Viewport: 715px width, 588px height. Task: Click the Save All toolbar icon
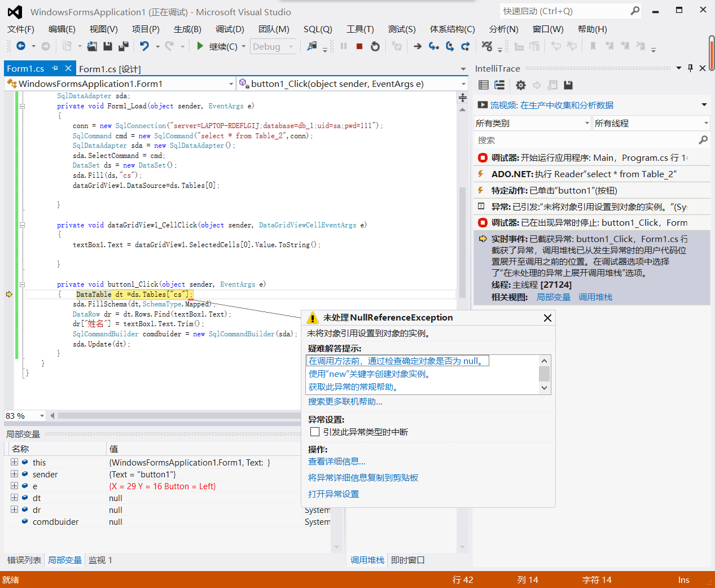[x=124, y=46]
